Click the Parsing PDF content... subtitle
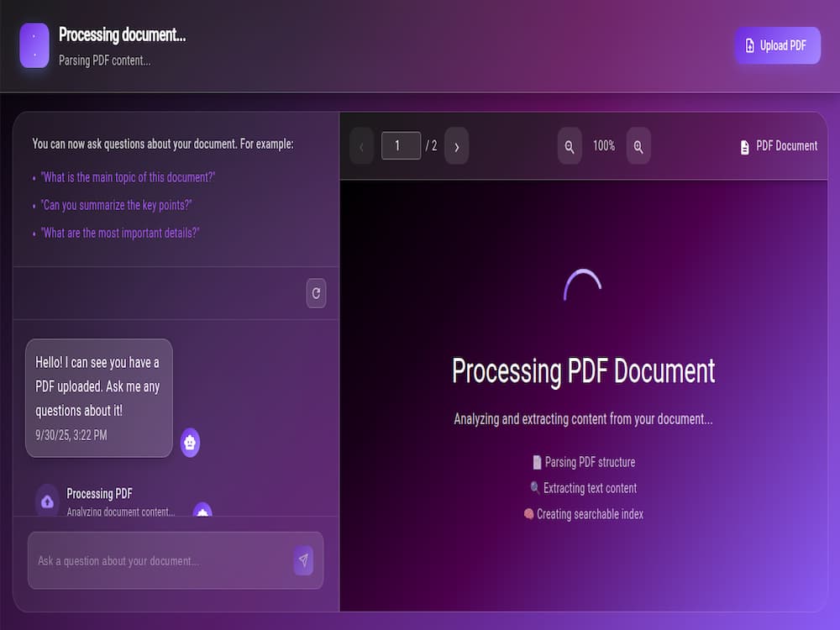840x630 pixels. coord(104,60)
